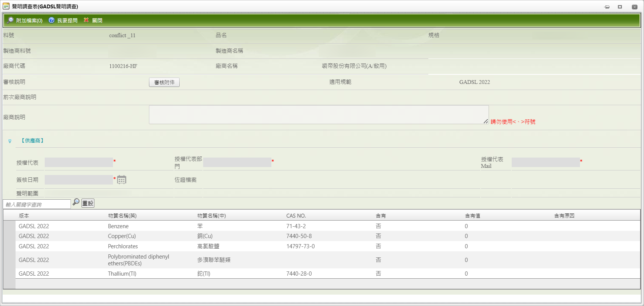Click the window title document icon

(x=6, y=6)
